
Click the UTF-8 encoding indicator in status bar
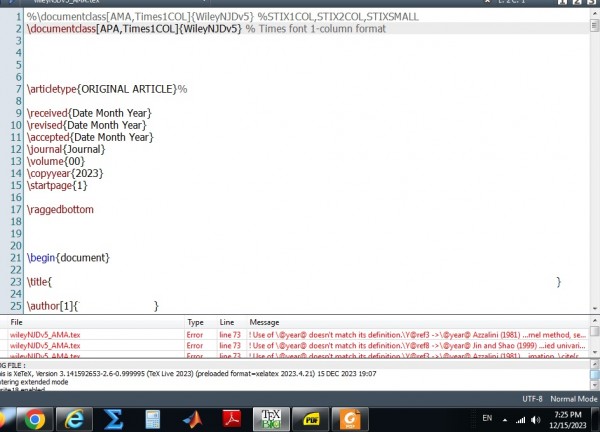tap(532, 397)
